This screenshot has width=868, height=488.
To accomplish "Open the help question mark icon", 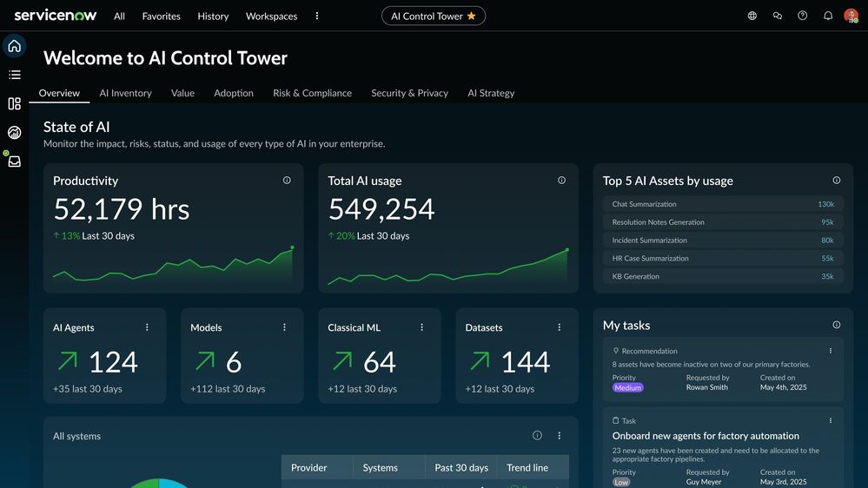I will click(802, 16).
